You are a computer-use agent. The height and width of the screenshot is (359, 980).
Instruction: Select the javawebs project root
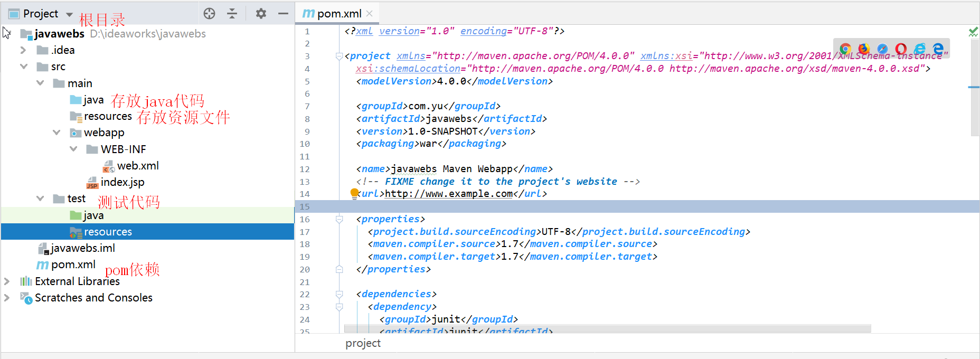coord(59,34)
